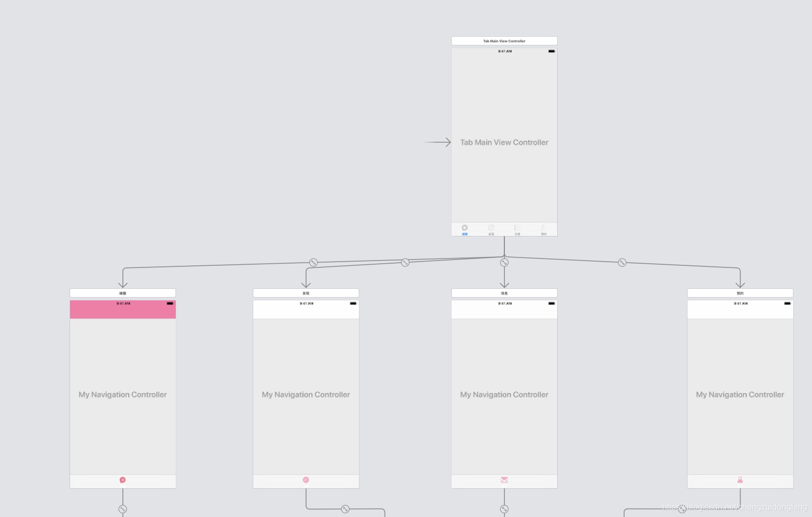812x517 pixels.
Task: Click the compass 发现 tab icon in Tab Main View Controller
Action: [x=491, y=228]
